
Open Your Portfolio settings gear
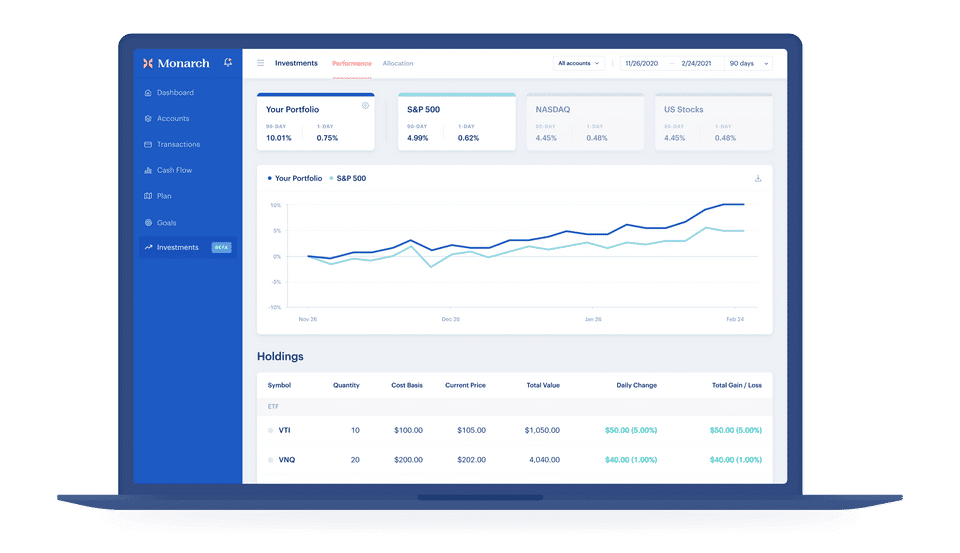(365, 106)
